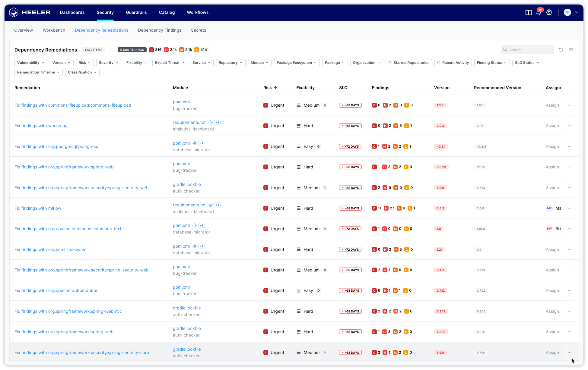
Task: Click Assign for the snakeyaml remediation
Action: (552, 249)
